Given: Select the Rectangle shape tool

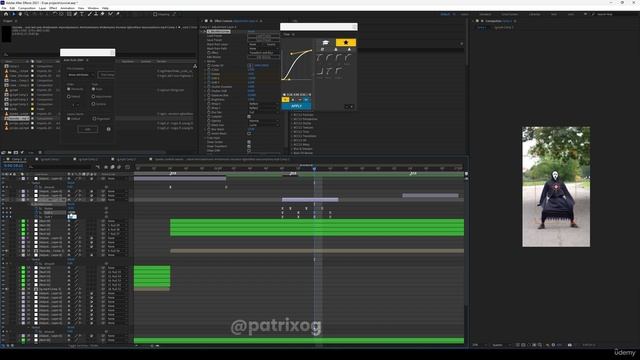Looking at the screenshot, I should [x=69, y=14].
